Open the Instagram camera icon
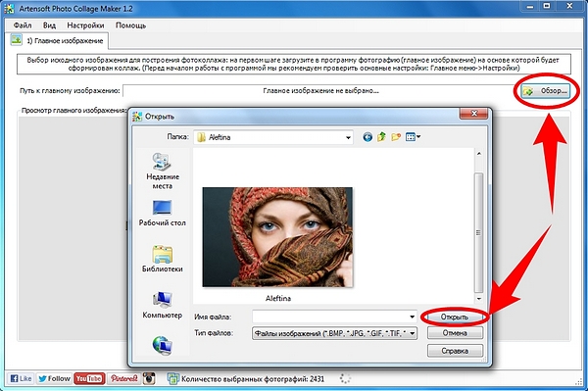The width and height of the screenshot is (588, 391). [149, 378]
